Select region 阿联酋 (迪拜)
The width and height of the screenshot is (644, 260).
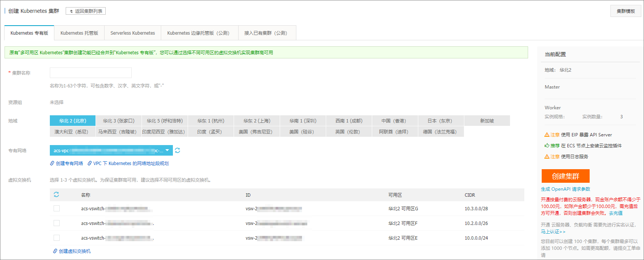[x=395, y=132]
